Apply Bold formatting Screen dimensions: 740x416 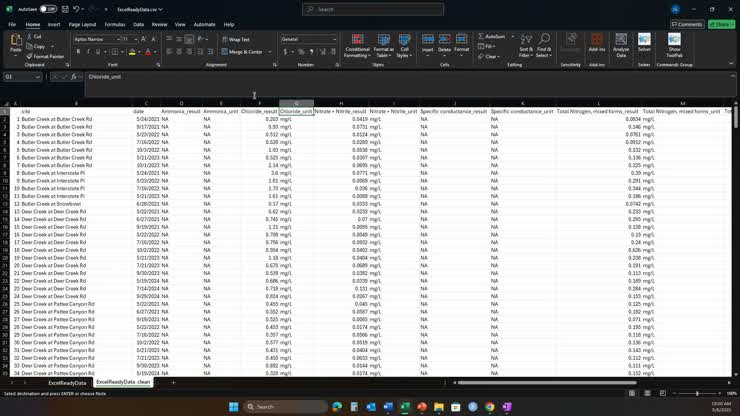click(x=78, y=51)
